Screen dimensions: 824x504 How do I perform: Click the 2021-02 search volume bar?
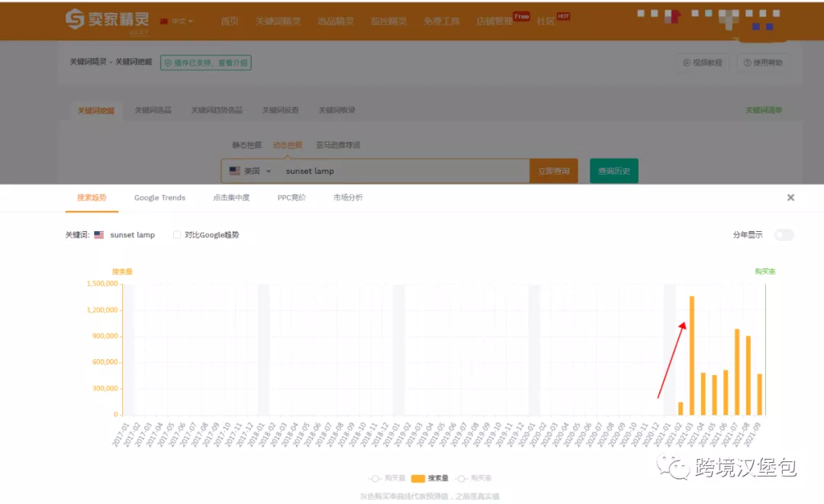(681, 409)
